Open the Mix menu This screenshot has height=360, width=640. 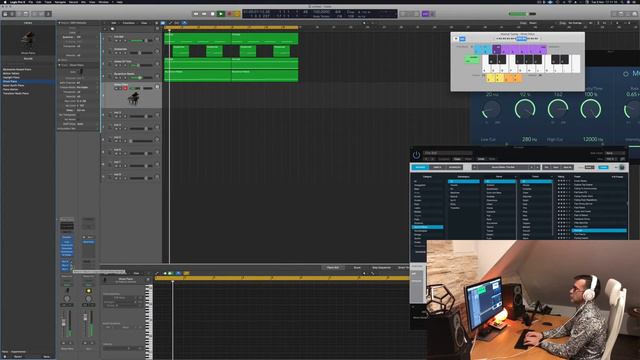83,2
